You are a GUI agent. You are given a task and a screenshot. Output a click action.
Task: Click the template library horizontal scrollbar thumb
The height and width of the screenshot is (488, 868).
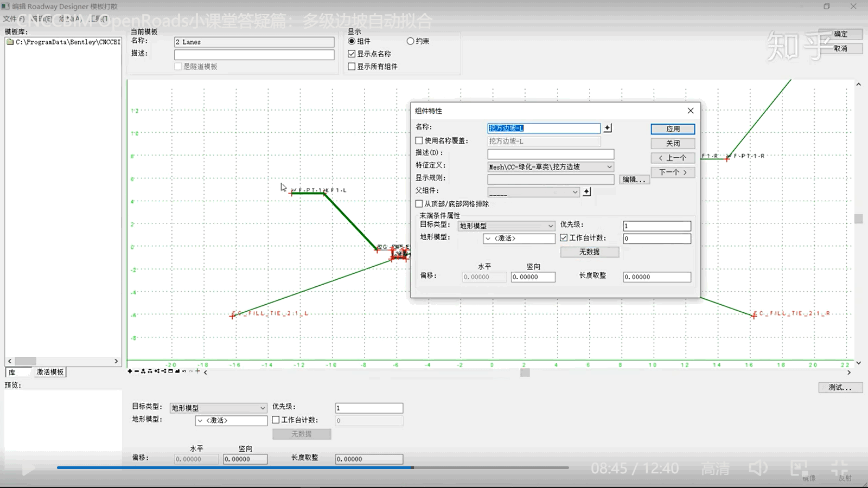(x=25, y=361)
